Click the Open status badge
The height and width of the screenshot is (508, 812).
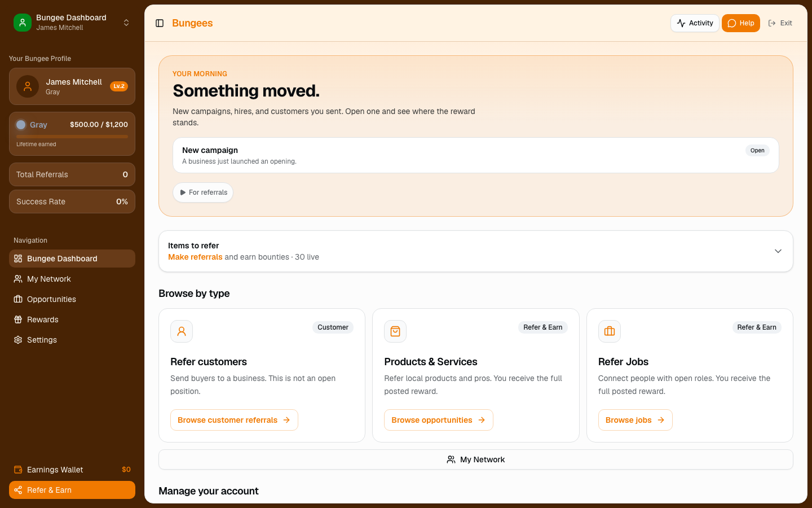click(x=757, y=151)
